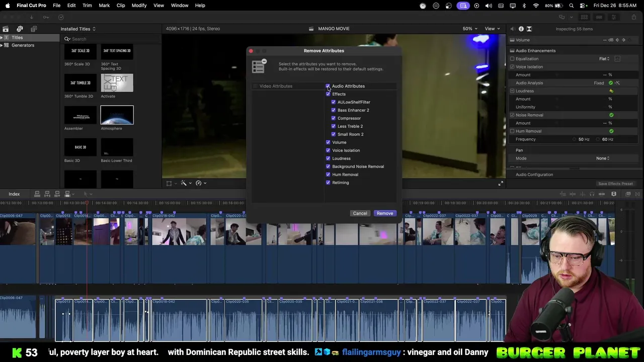
Task: Select the Atmosphere title thumbnail
Action: coord(117,115)
